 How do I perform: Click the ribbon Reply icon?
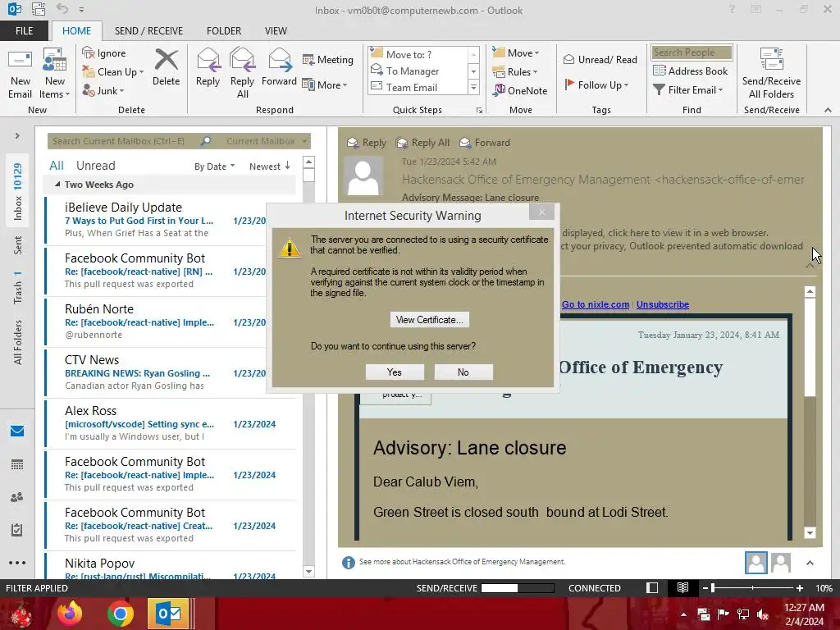208,67
